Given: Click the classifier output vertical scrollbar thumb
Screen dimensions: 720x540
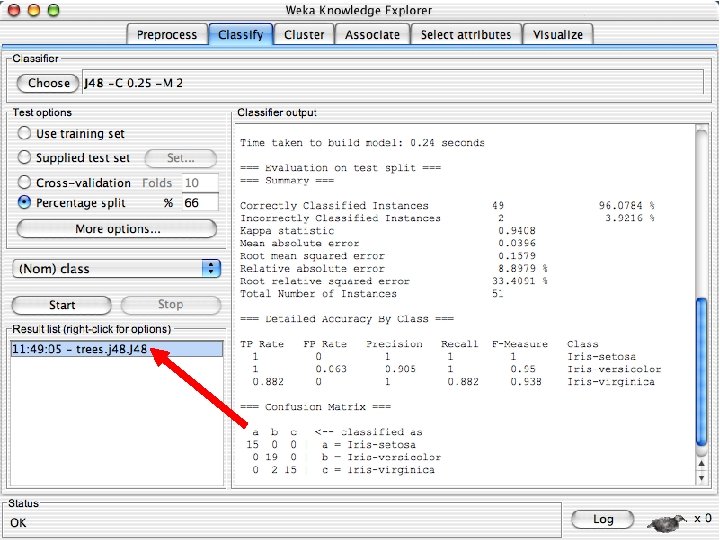Looking at the screenshot, I should click(701, 372).
